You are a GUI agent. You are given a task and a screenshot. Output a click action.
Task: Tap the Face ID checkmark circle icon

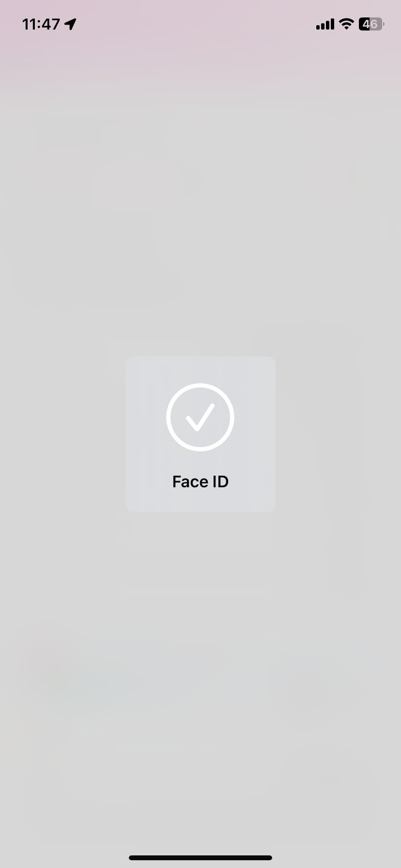(x=200, y=417)
